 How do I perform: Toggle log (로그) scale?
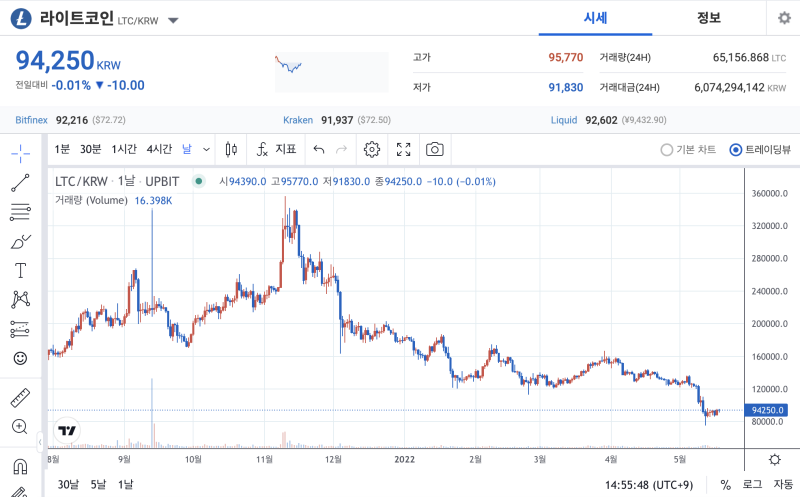pyautogui.click(x=753, y=484)
